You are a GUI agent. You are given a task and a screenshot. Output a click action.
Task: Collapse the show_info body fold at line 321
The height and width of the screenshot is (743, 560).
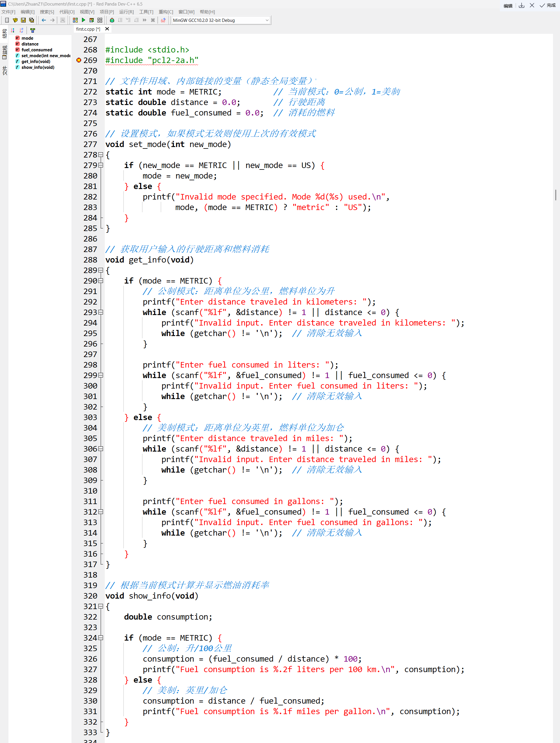(100, 606)
